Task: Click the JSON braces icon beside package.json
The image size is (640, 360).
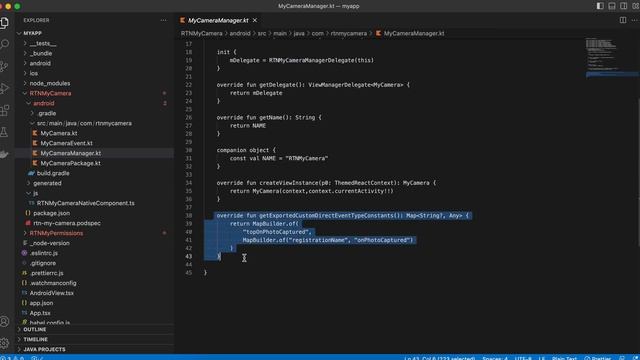Action: (x=28, y=213)
